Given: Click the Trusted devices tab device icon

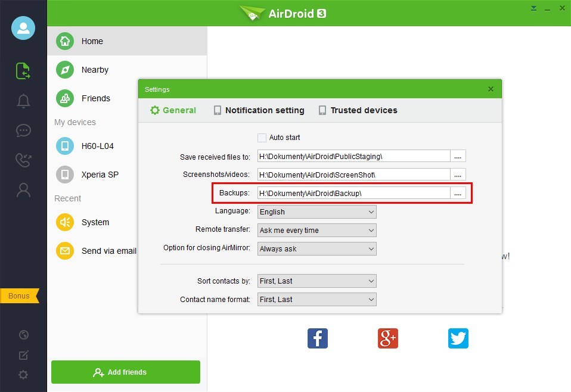Looking at the screenshot, I should (322, 110).
